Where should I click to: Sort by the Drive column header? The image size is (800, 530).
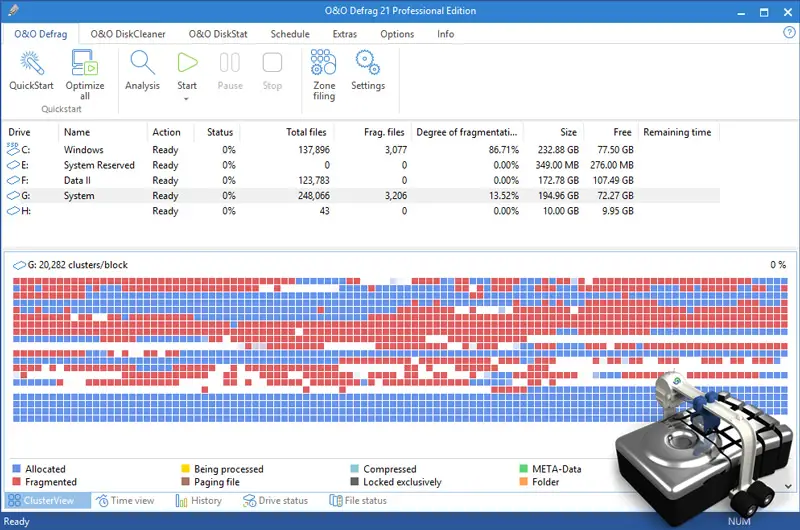click(19, 132)
